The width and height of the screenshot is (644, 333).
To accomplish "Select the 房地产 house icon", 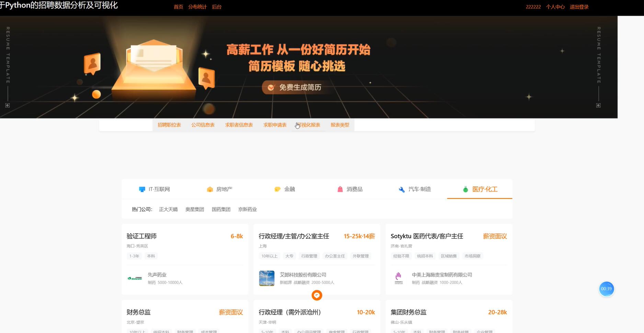I will (209, 189).
